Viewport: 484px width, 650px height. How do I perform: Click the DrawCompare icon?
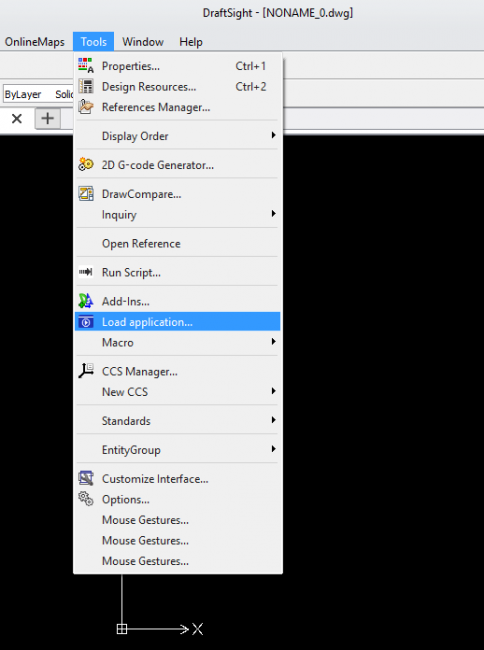click(x=86, y=194)
